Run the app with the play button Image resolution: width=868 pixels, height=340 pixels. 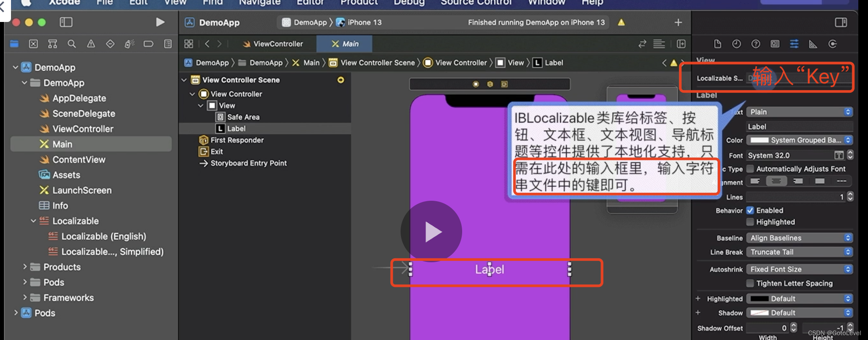(x=160, y=22)
